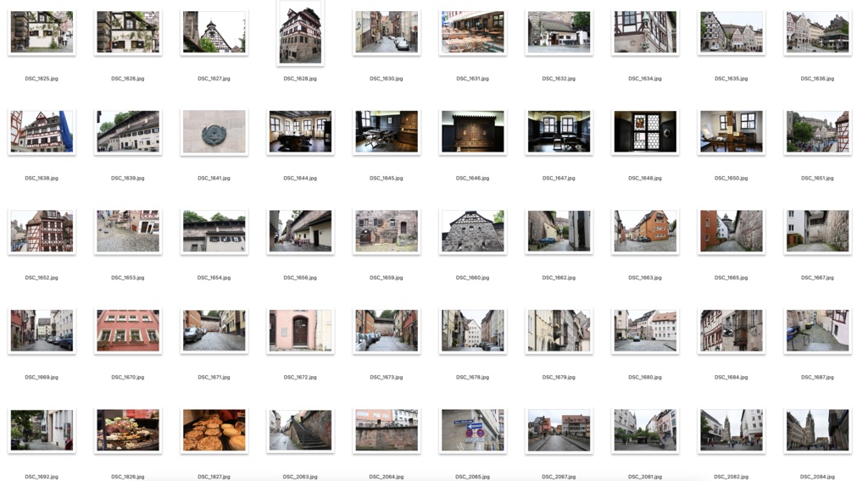Choose the DSC_1678.jpg thumbnail
The image size is (868, 481).
pos(473,330)
